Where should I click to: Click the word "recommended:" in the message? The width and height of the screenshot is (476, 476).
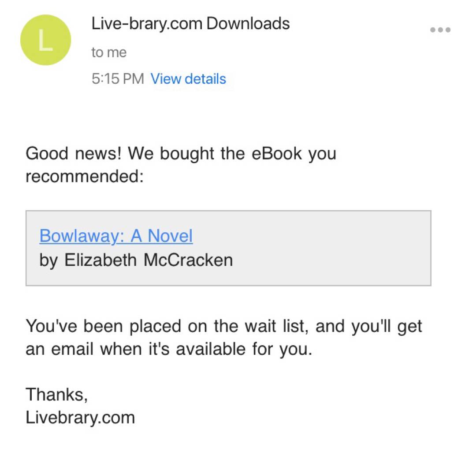point(85,176)
